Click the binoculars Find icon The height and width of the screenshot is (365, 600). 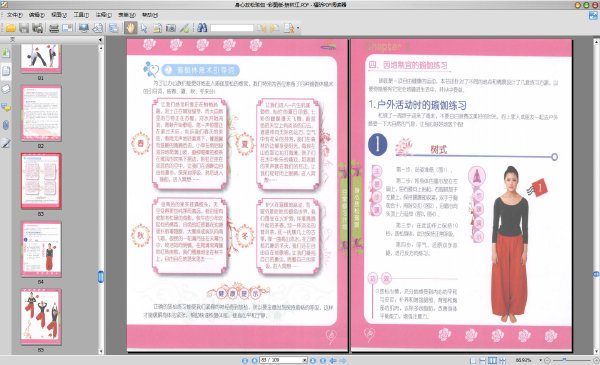[x=202, y=28]
